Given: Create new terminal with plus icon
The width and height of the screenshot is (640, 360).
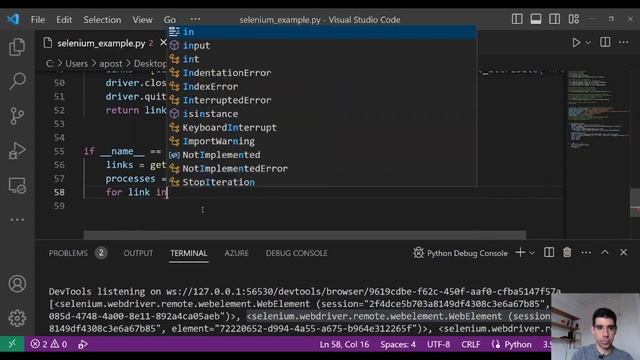Looking at the screenshot, I should click(x=520, y=253).
